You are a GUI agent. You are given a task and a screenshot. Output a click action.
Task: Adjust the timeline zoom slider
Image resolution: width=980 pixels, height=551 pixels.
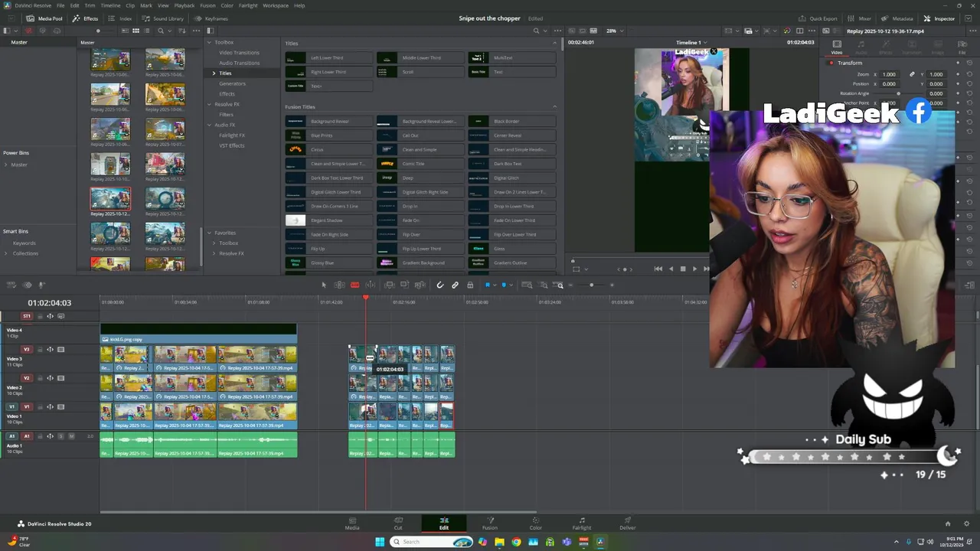click(592, 285)
